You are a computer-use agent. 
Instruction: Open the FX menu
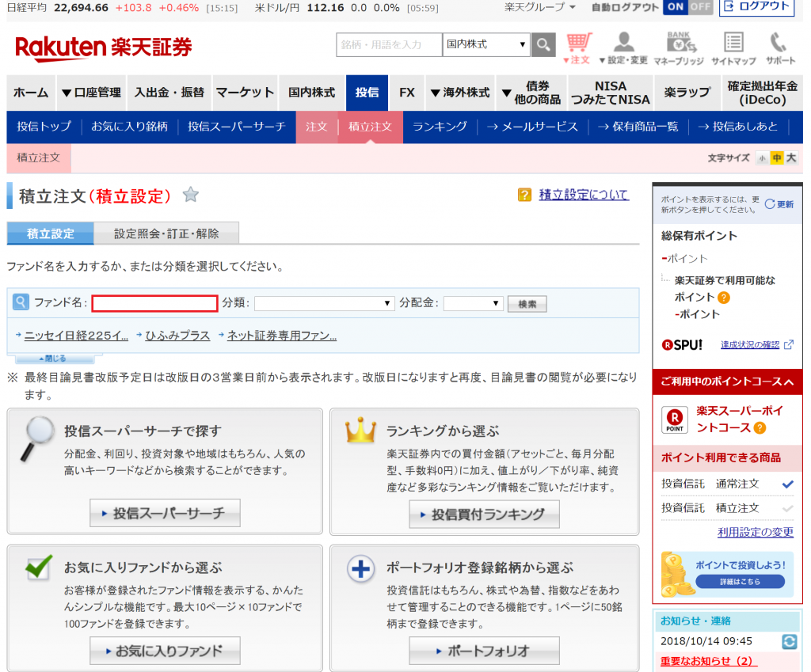coord(406,93)
